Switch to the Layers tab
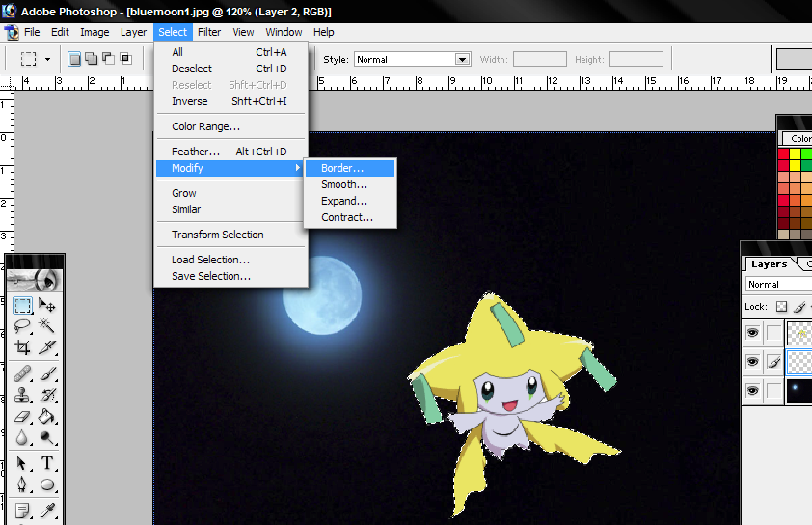 (769, 264)
